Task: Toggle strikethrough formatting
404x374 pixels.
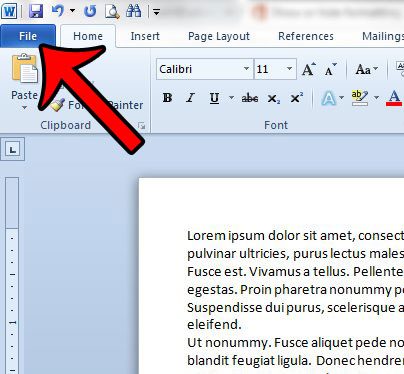Action: pyautogui.click(x=250, y=98)
